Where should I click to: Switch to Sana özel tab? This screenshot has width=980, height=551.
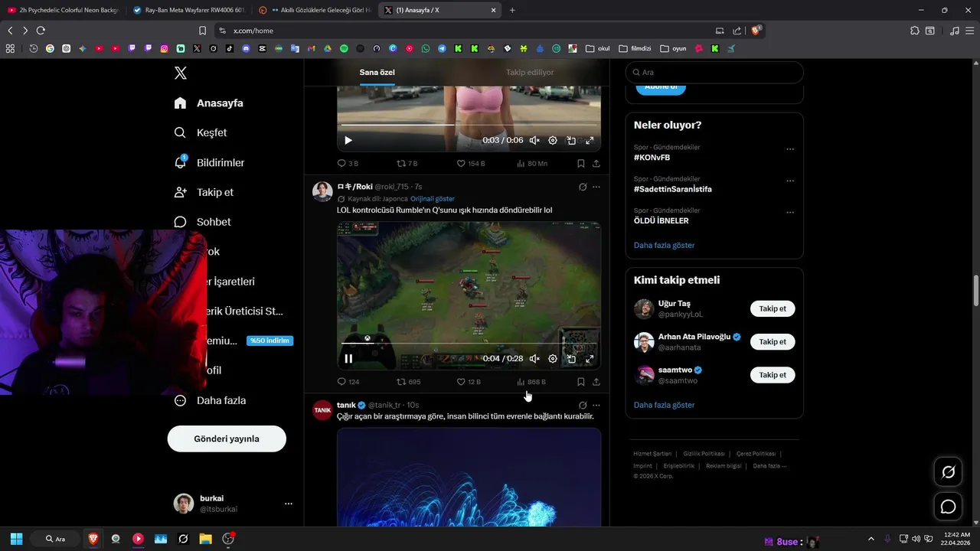pyautogui.click(x=377, y=72)
